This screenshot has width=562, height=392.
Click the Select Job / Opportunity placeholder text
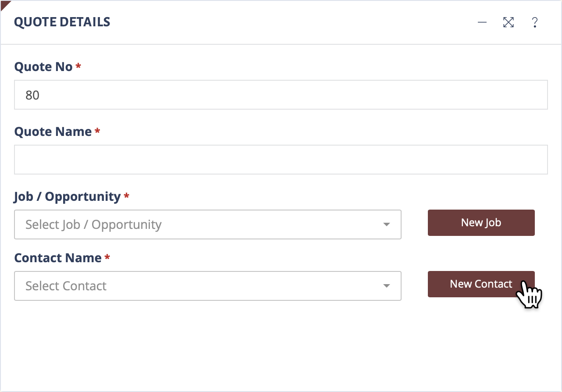(x=93, y=225)
